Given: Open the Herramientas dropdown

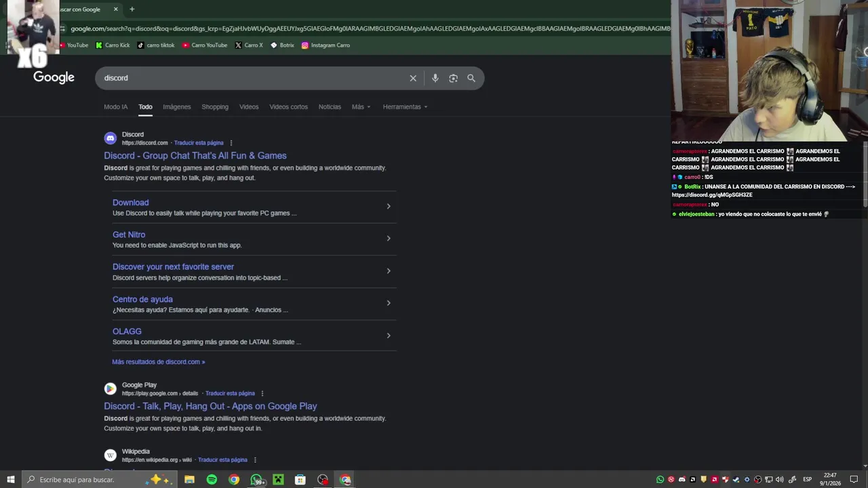Looking at the screenshot, I should point(405,107).
